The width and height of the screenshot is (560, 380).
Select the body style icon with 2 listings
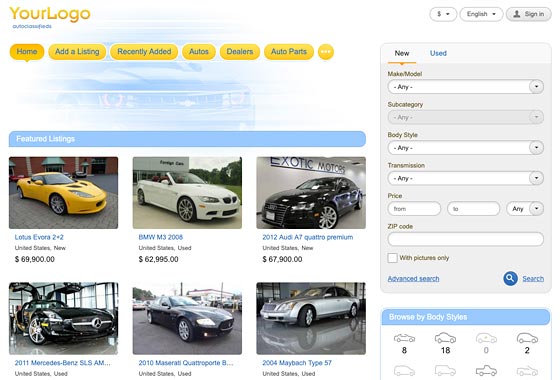(527, 338)
